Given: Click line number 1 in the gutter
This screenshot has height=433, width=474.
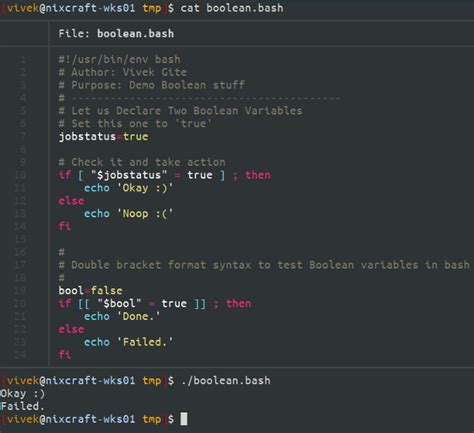Looking at the screenshot, I should 23,60.
